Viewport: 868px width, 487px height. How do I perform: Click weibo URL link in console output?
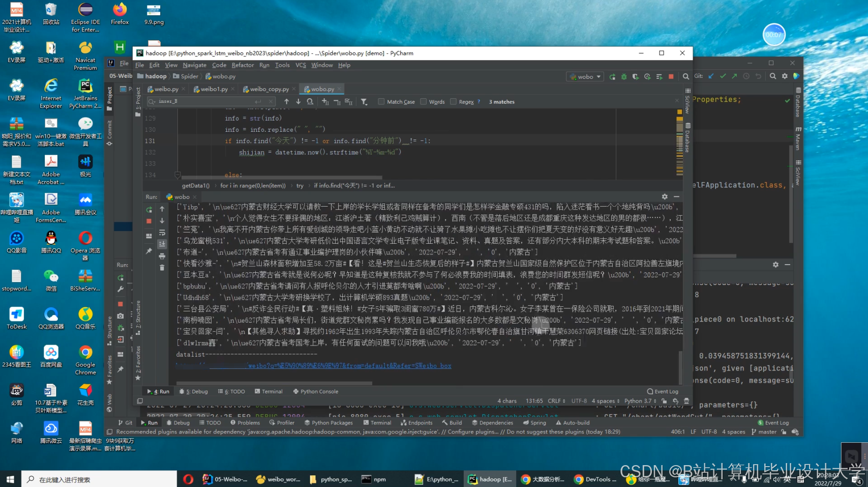coord(314,366)
